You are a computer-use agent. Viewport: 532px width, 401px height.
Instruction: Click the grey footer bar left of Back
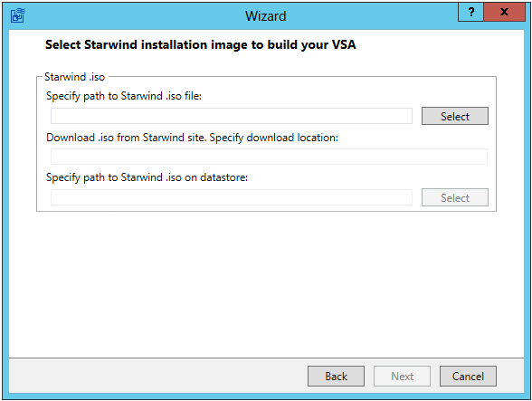pos(157,376)
